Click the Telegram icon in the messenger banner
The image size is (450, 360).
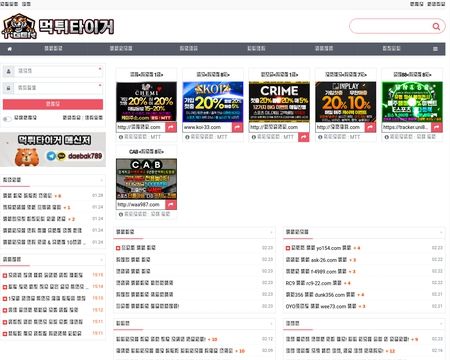pyautogui.click(x=51, y=156)
